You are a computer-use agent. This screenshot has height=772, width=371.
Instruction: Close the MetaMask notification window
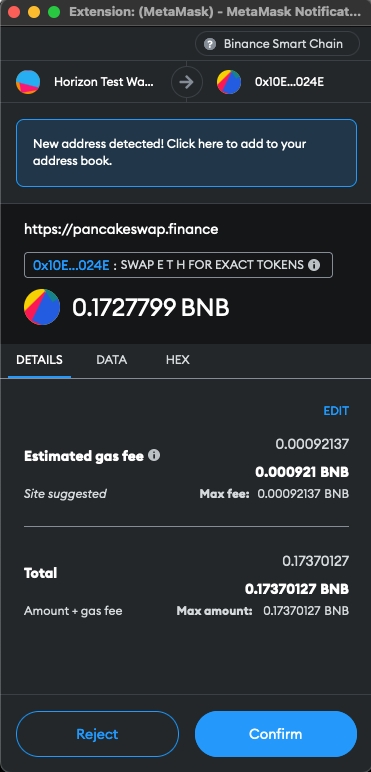tap(14, 12)
